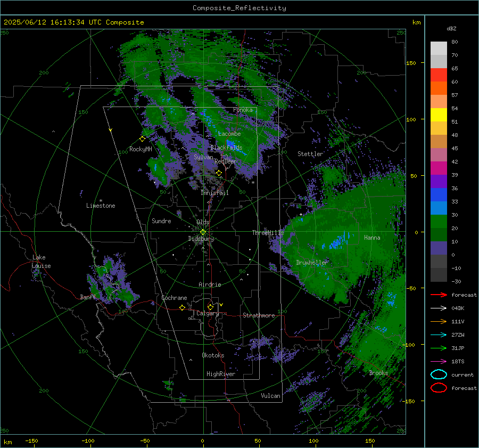Select the yellow diamond marker above Didsbury

tap(203, 232)
